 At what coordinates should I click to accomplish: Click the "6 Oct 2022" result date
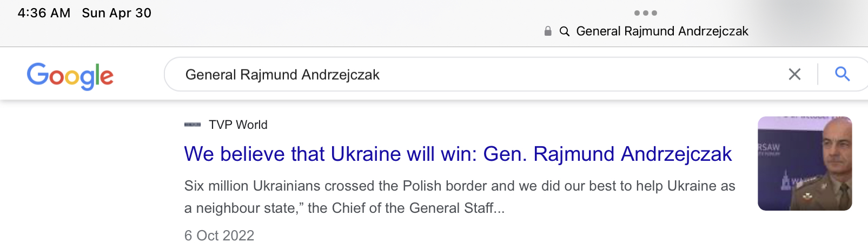pos(219,236)
